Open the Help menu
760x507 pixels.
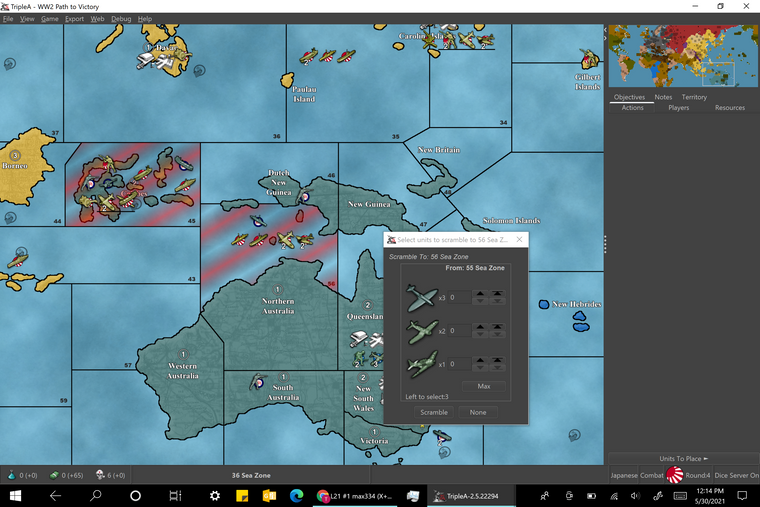click(144, 19)
